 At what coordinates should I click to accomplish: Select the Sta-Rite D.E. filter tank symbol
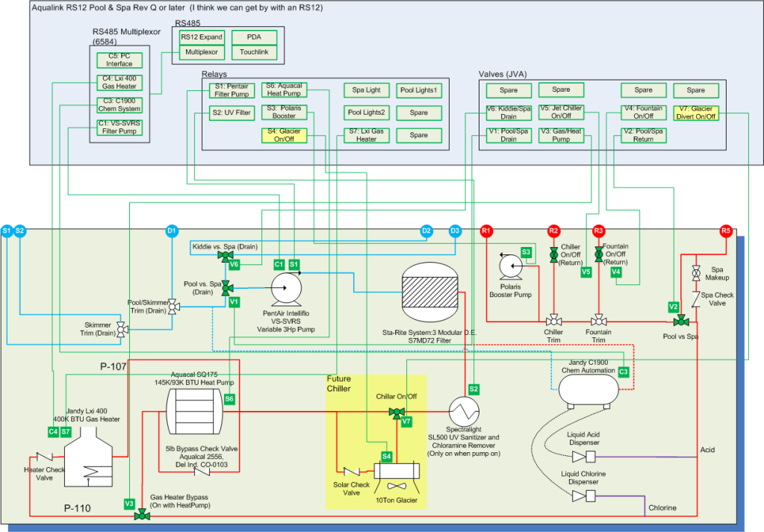429,292
